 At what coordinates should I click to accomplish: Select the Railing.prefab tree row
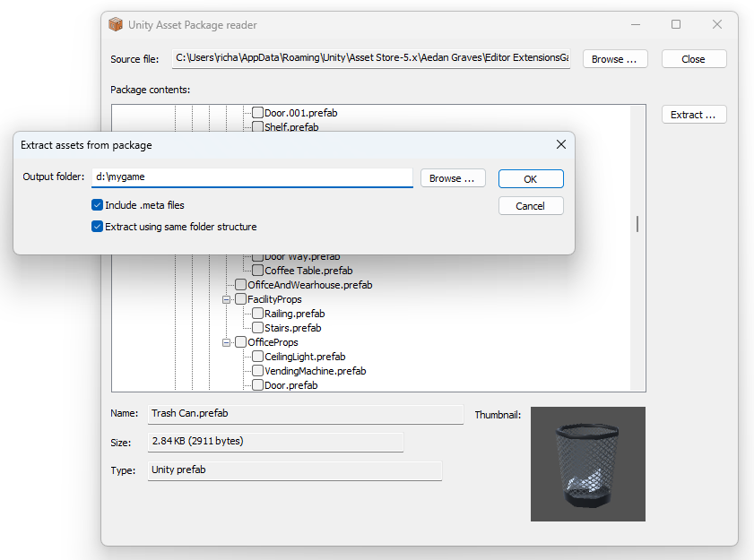(x=294, y=314)
